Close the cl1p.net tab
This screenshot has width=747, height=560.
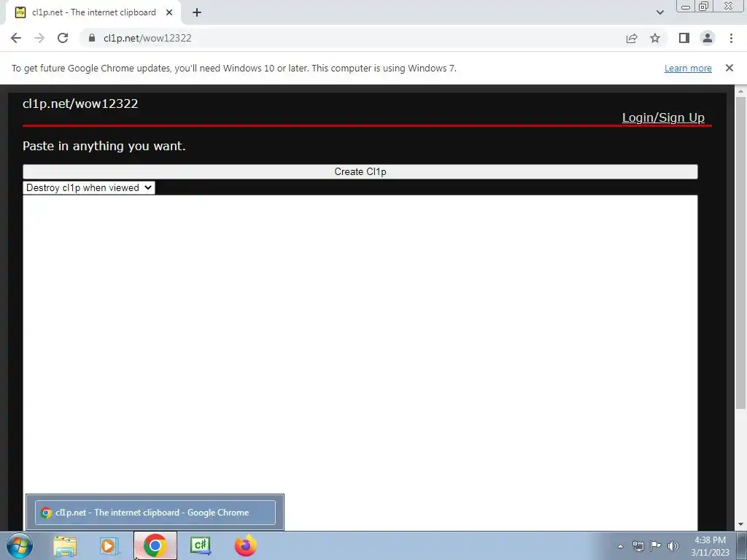click(x=169, y=12)
